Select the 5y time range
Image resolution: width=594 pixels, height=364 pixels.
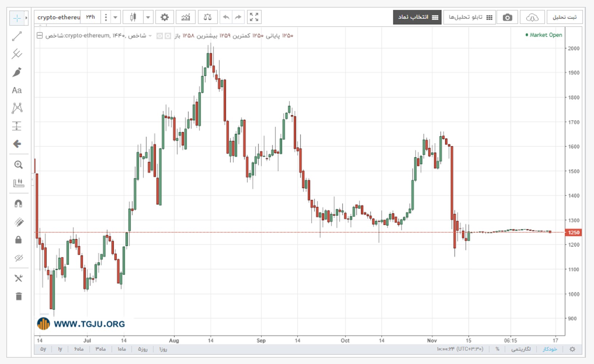[43, 349]
